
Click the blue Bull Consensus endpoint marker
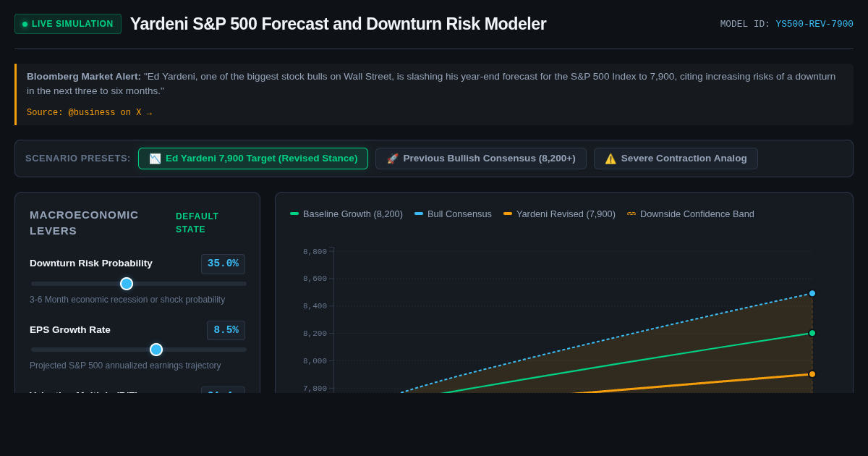(812, 293)
